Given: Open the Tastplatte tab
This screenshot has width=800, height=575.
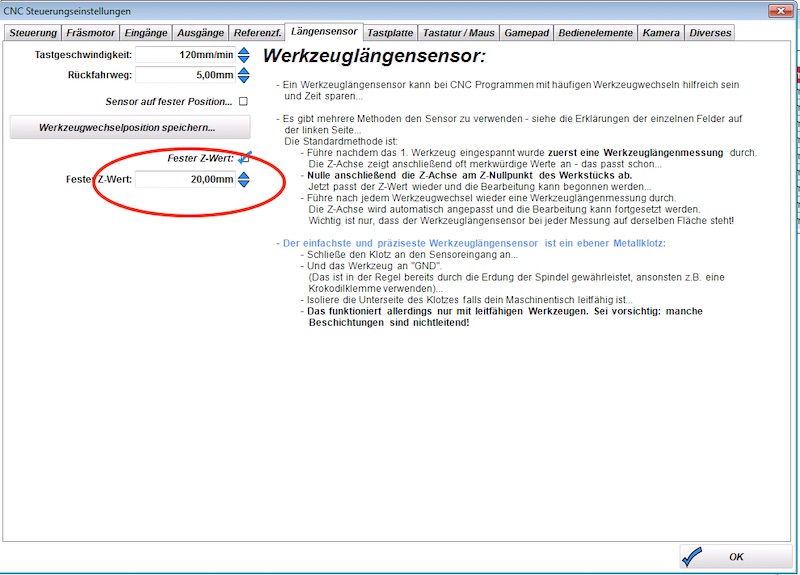Looking at the screenshot, I should tap(390, 33).
